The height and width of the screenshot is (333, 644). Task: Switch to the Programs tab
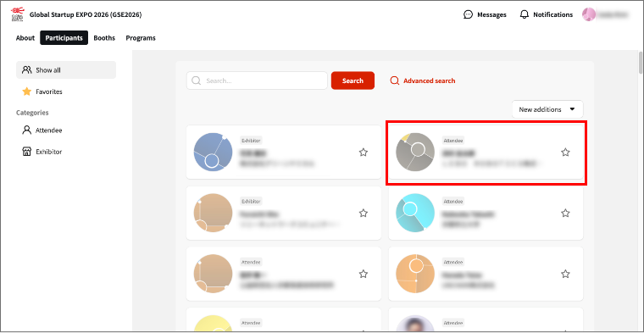pos(141,38)
